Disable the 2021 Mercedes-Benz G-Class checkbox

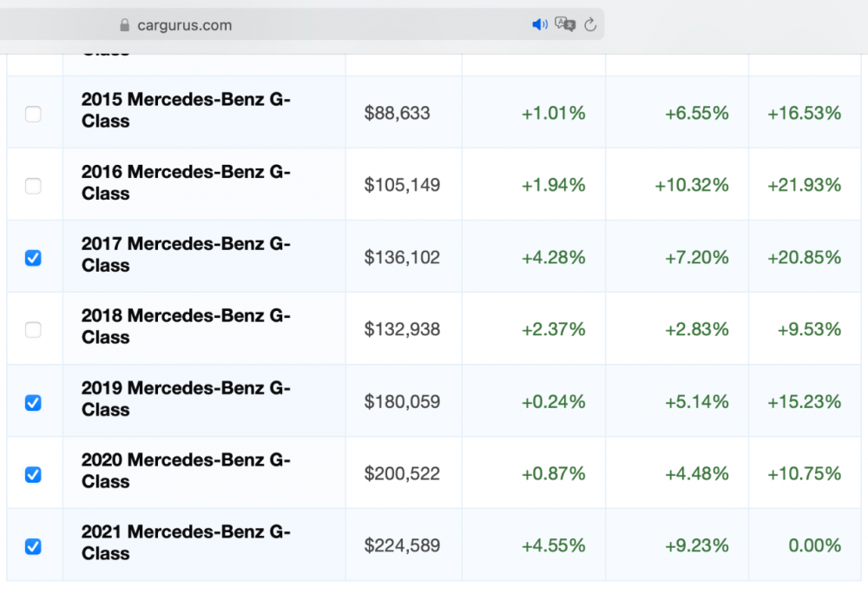click(x=33, y=546)
